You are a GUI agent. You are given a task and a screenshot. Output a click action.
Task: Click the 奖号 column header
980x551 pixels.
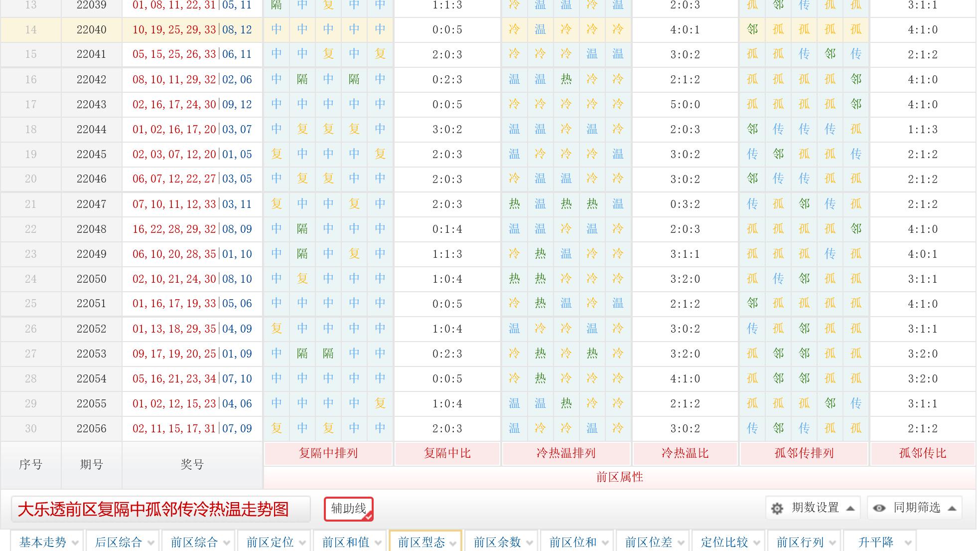(192, 465)
